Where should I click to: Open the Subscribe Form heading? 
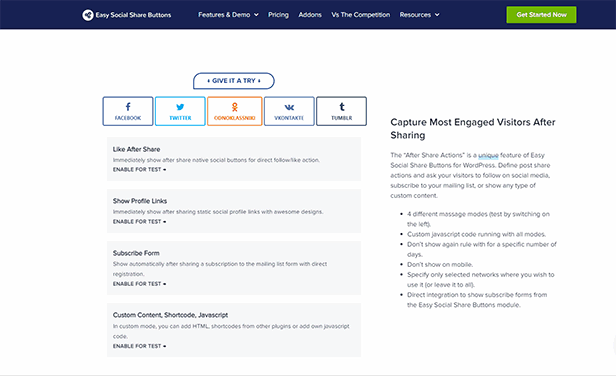pos(136,253)
